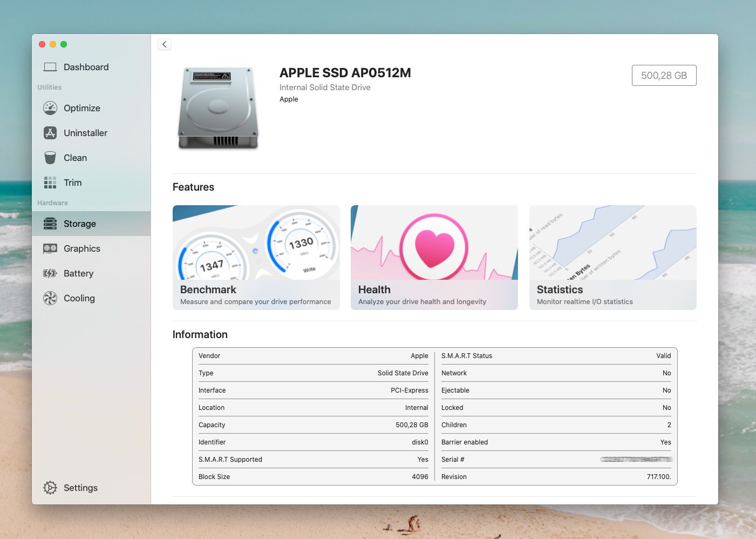Click the Cooling fan icon
The image size is (756, 539).
pyautogui.click(x=50, y=298)
